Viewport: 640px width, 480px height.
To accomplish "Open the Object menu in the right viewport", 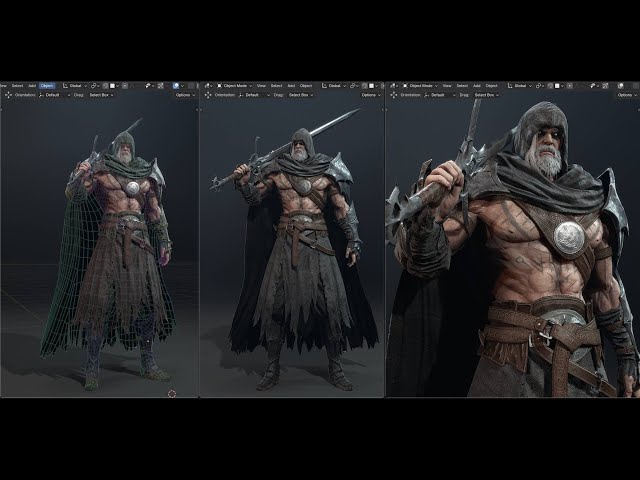I will (492, 86).
